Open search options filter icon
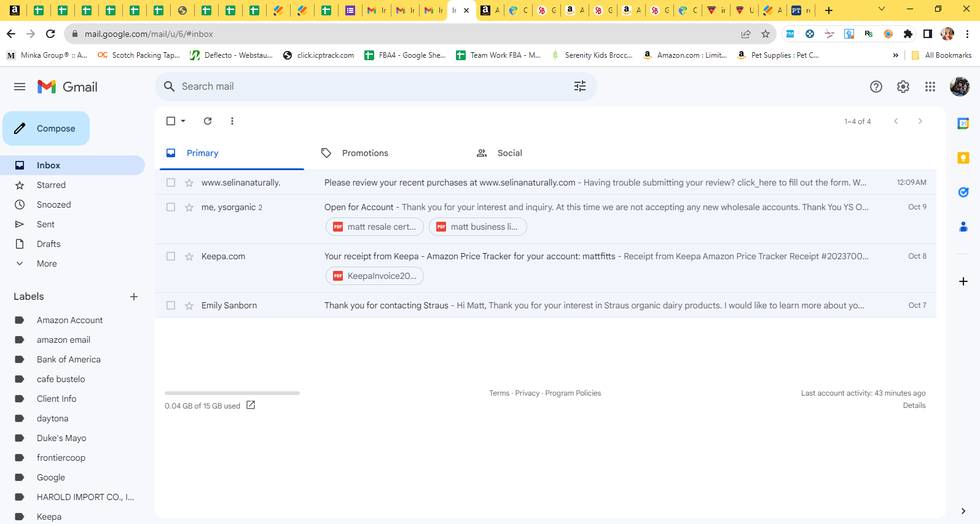Image resolution: width=980 pixels, height=524 pixels. pos(580,87)
